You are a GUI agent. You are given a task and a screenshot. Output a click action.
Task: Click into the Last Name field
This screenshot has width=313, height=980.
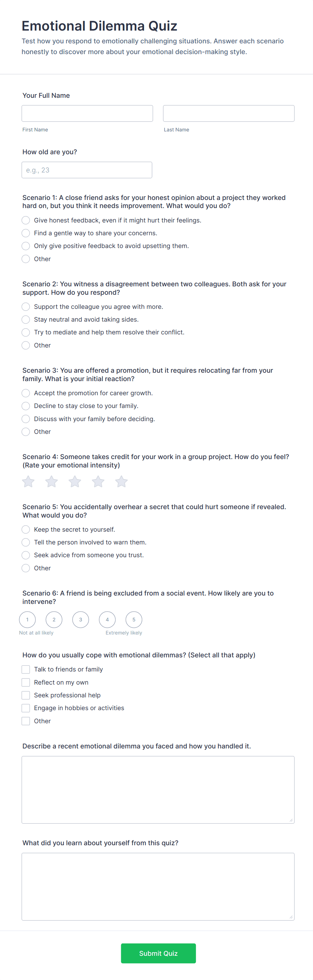(229, 113)
